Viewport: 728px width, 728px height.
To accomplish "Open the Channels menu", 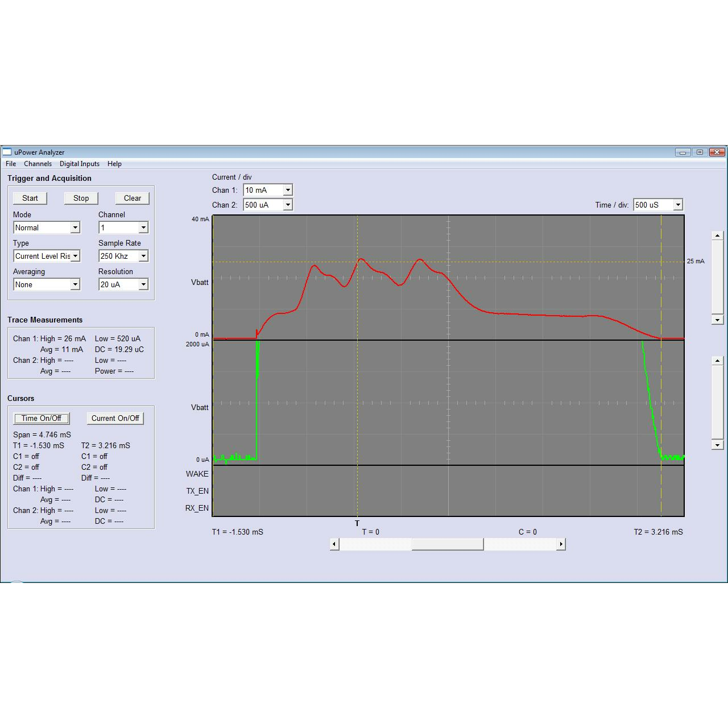I will [x=38, y=164].
